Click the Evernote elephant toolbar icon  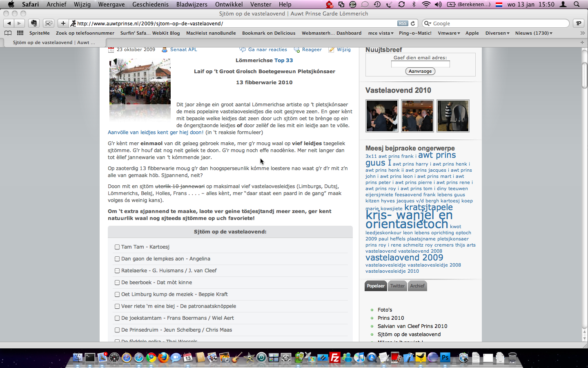[x=34, y=23]
